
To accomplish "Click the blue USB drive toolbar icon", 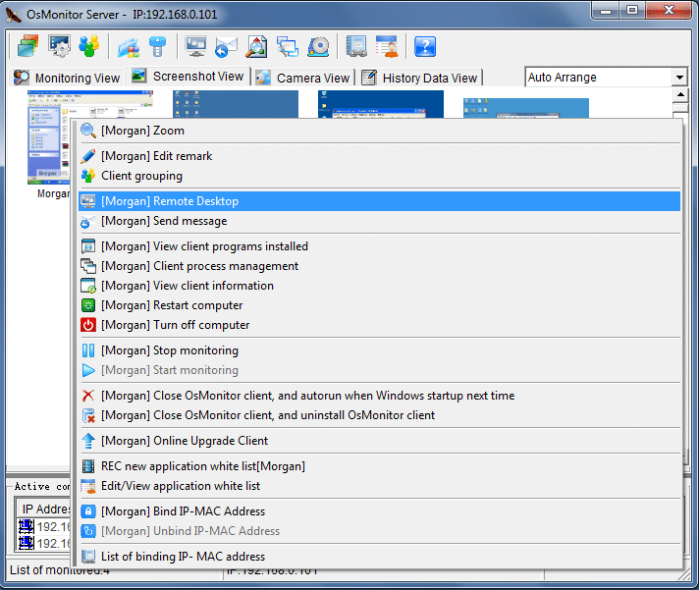I will click(x=158, y=46).
